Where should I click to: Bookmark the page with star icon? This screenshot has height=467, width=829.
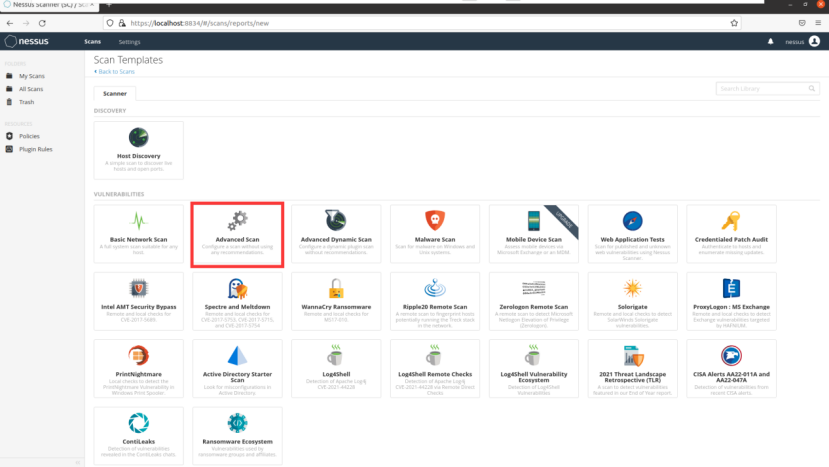click(734, 23)
